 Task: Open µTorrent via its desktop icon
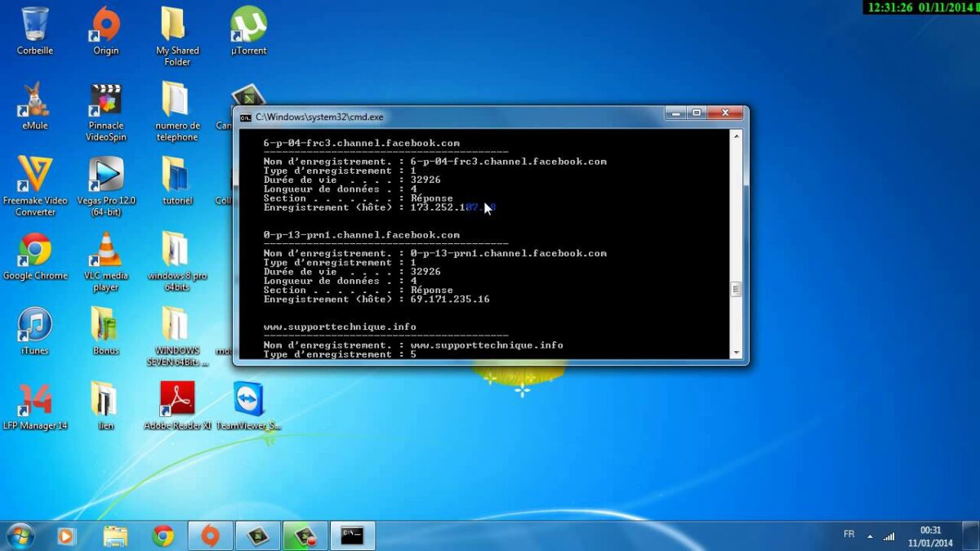click(x=247, y=26)
